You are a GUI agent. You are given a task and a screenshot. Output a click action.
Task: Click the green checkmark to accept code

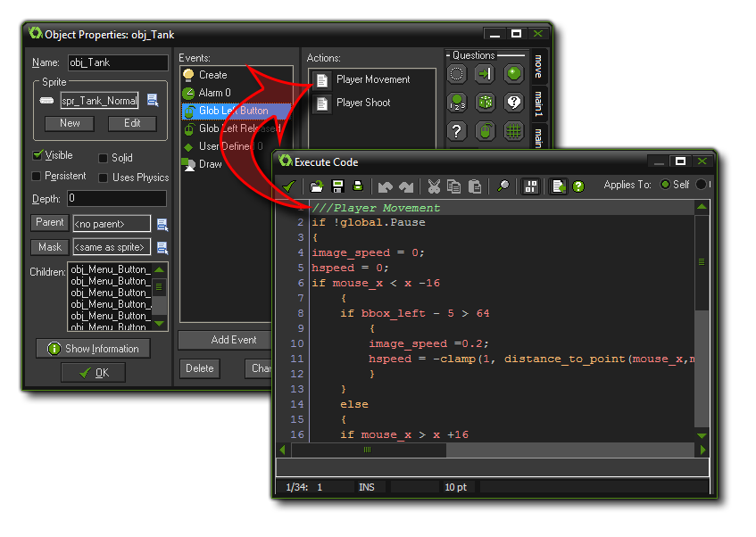pyautogui.click(x=288, y=186)
